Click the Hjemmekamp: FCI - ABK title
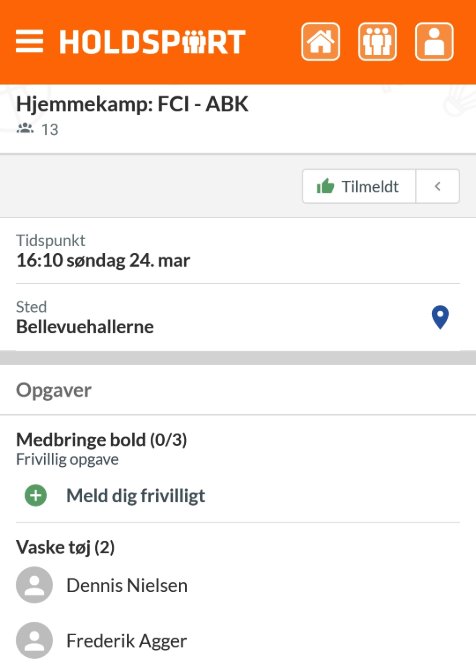The height and width of the screenshot is (671, 476). tap(132, 104)
